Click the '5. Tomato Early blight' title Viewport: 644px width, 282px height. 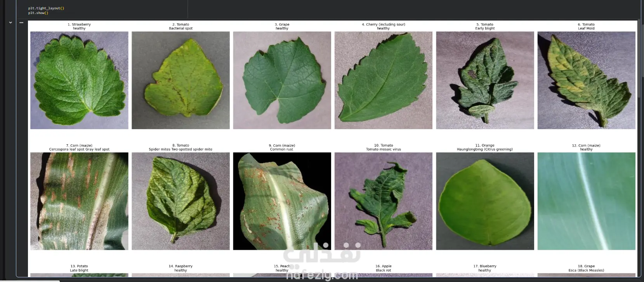click(485, 26)
